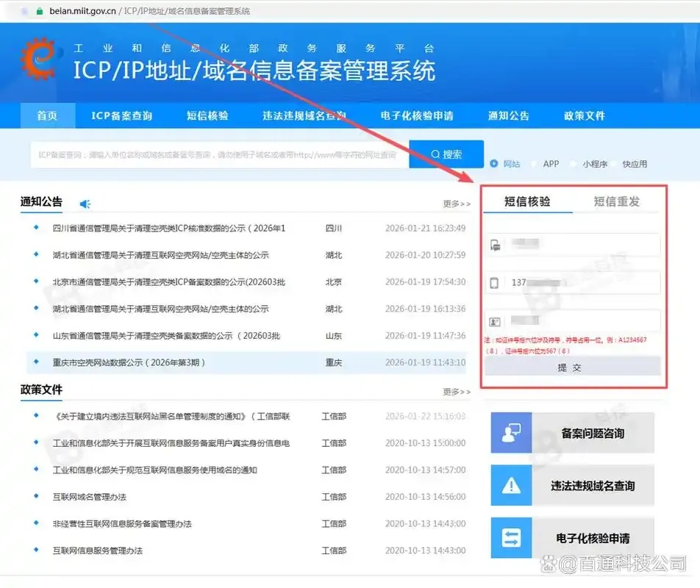Open the 备案问题咨询 button
The height and width of the screenshot is (588, 700).
[x=573, y=433]
